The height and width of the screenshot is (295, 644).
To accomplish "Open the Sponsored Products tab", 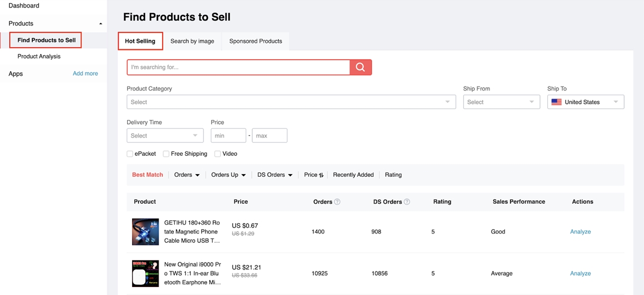I will coord(255,41).
